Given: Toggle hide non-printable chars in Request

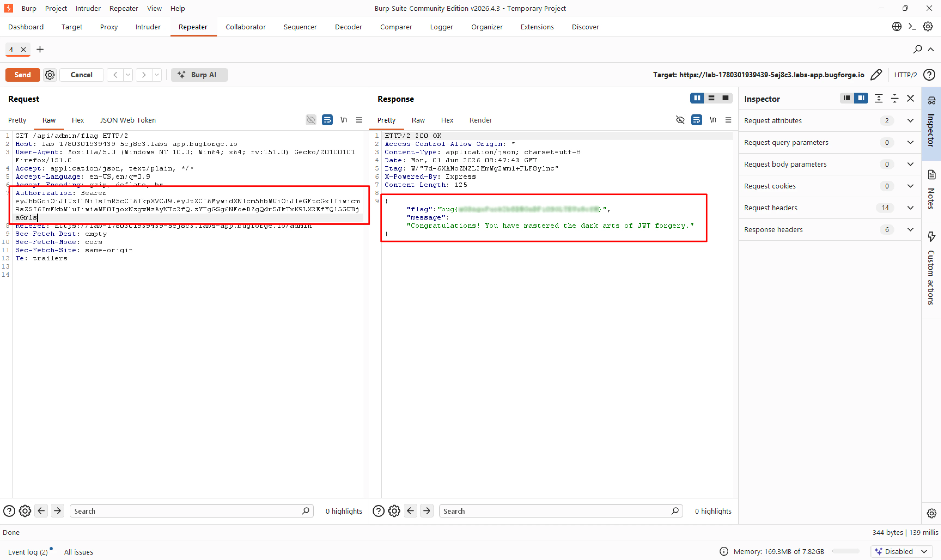Looking at the screenshot, I should [x=311, y=120].
